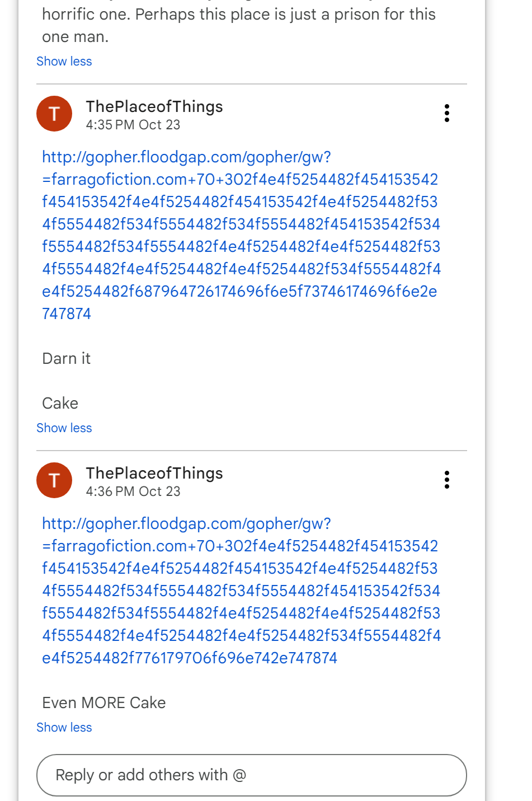The image size is (532, 801).
Task: Open the gopher link in the 4:36 PM comment
Action: (x=241, y=591)
